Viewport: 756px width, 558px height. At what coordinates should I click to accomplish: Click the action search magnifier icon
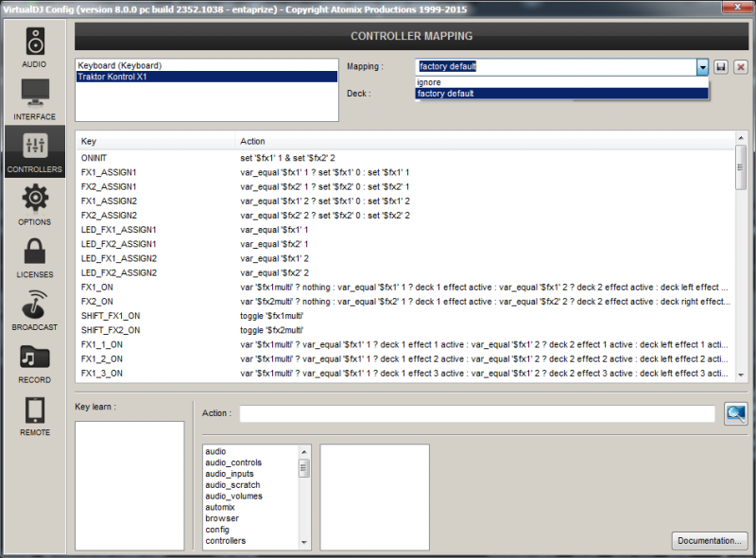coord(736,413)
